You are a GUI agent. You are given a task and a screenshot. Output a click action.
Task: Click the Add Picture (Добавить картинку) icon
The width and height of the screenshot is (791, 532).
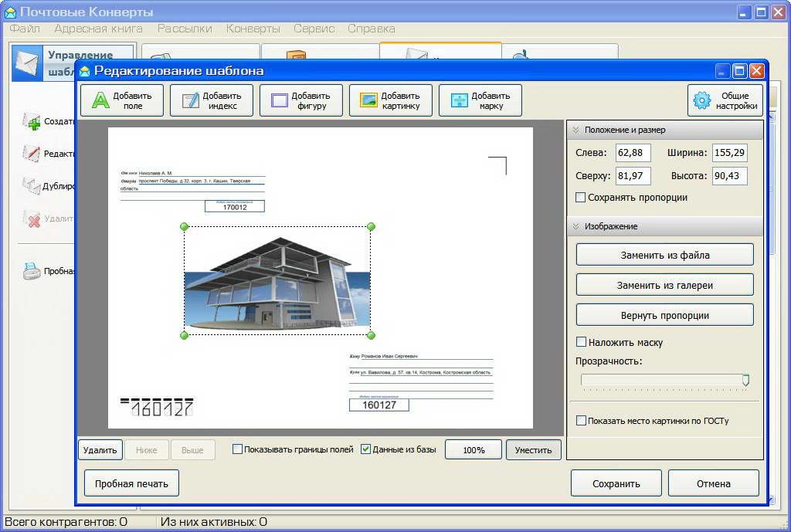click(368, 100)
